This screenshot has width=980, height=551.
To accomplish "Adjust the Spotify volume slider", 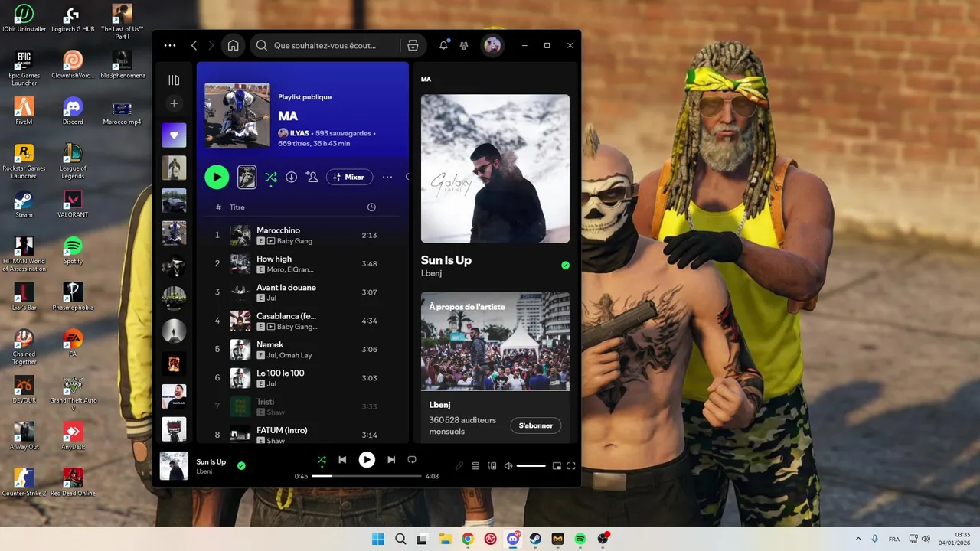I will point(531,465).
